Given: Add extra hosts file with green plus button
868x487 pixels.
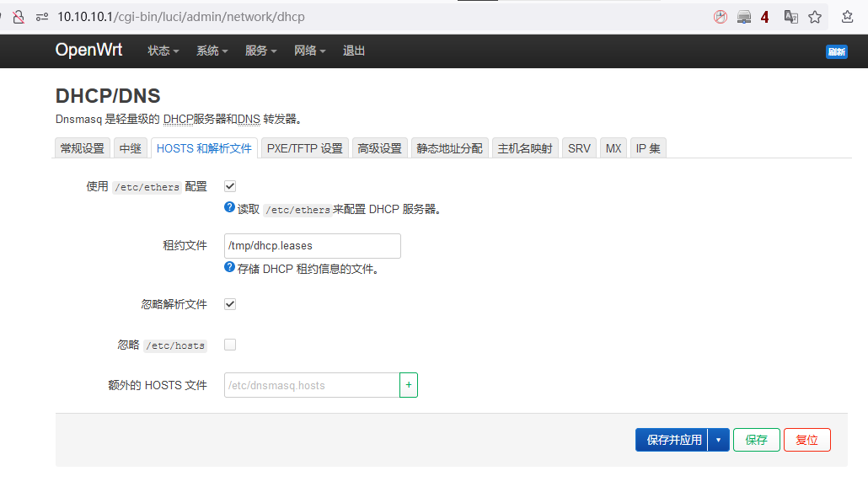Looking at the screenshot, I should click(x=408, y=384).
